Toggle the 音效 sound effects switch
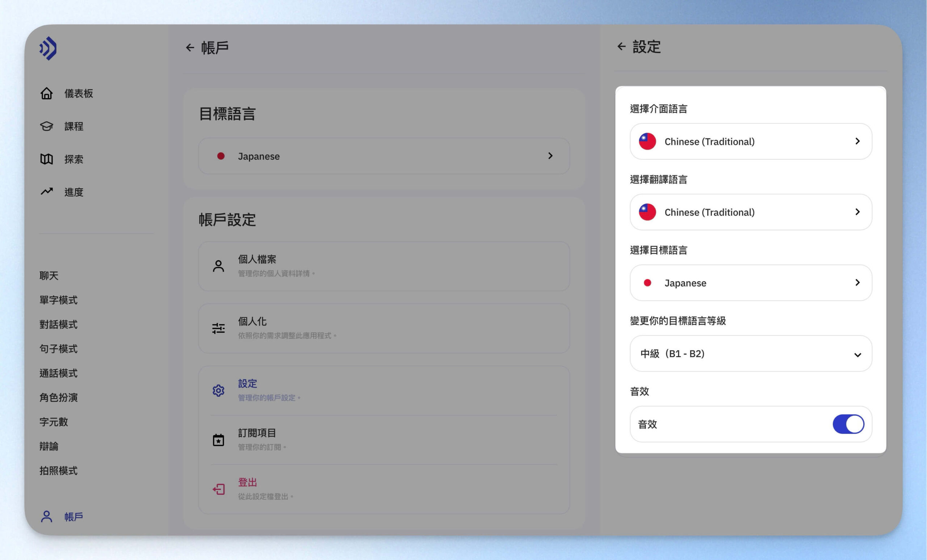Image resolution: width=927 pixels, height=560 pixels. click(x=848, y=424)
